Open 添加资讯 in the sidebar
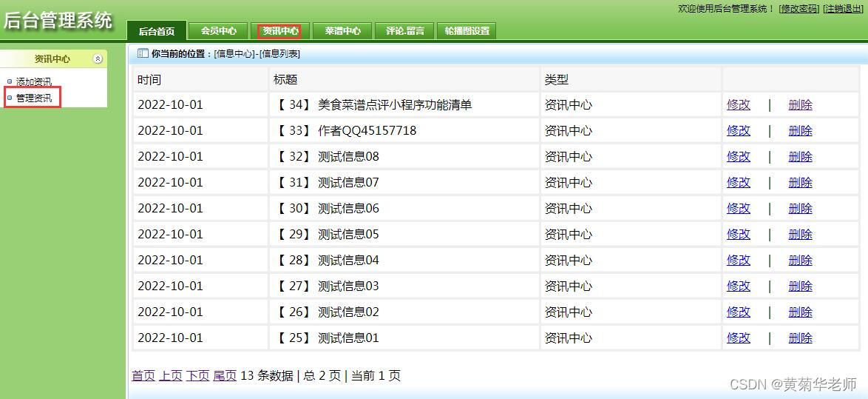868x399 pixels. tap(34, 82)
